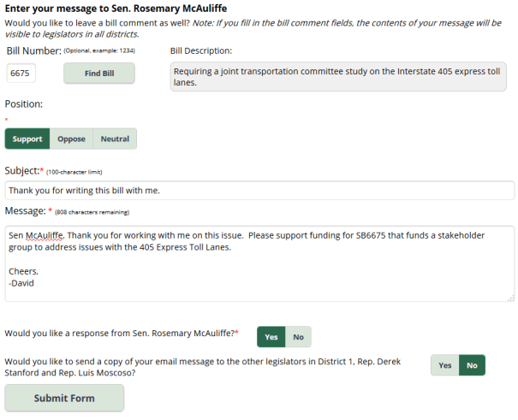Grab the Message box resize handle
This screenshot has height=420, width=518.
pyautogui.click(x=510, y=298)
